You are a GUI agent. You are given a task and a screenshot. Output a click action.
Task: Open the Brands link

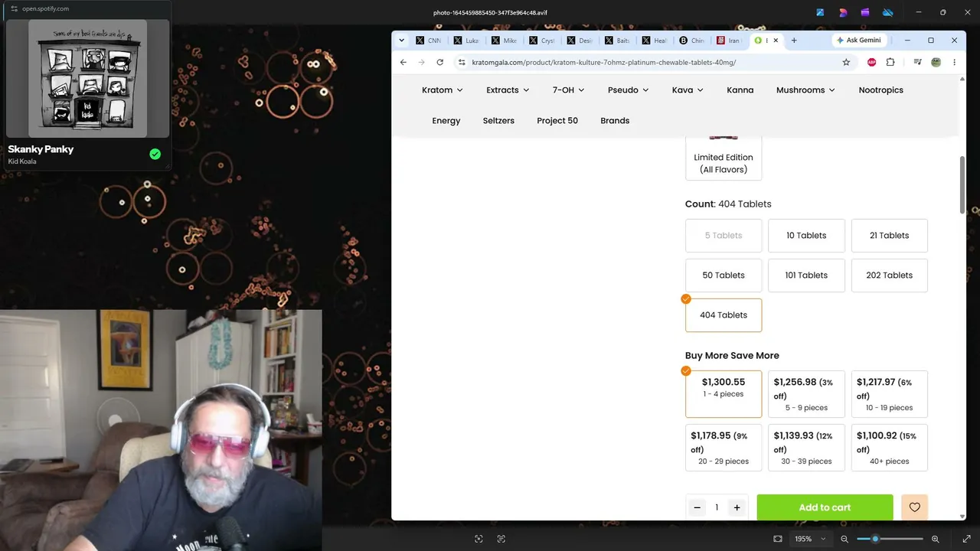[615, 120]
